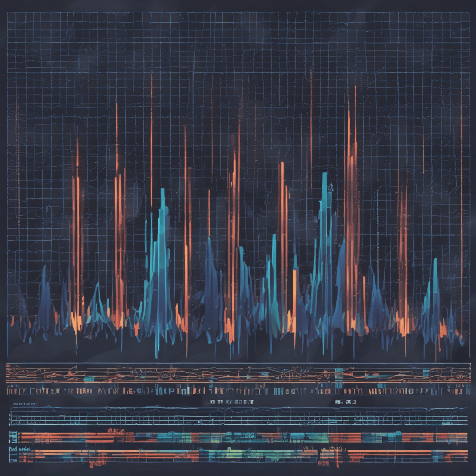Click inside the blue grid staff track
Viewport: 476px width, 476px height.
point(238,418)
